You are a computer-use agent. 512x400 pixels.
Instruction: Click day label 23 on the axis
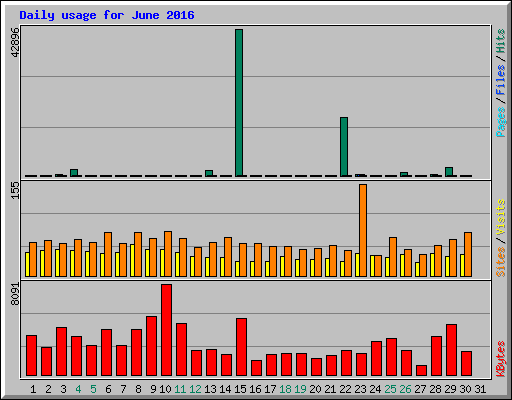pyautogui.click(x=360, y=389)
